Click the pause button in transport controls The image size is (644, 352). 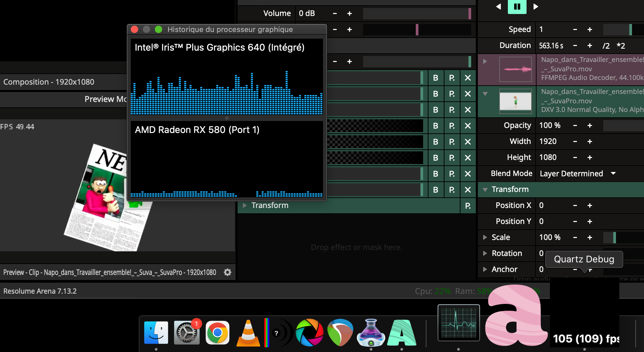click(x=517, y=7)
